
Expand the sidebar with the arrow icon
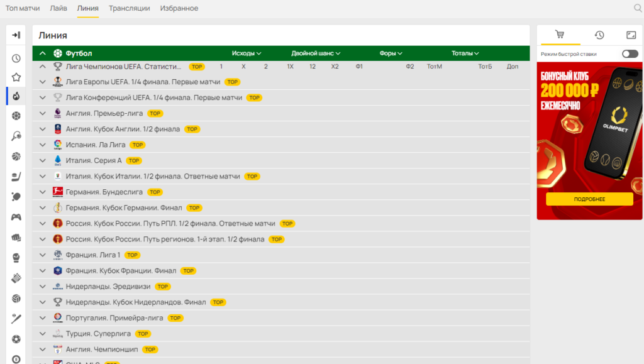click(x=16, y=35)
